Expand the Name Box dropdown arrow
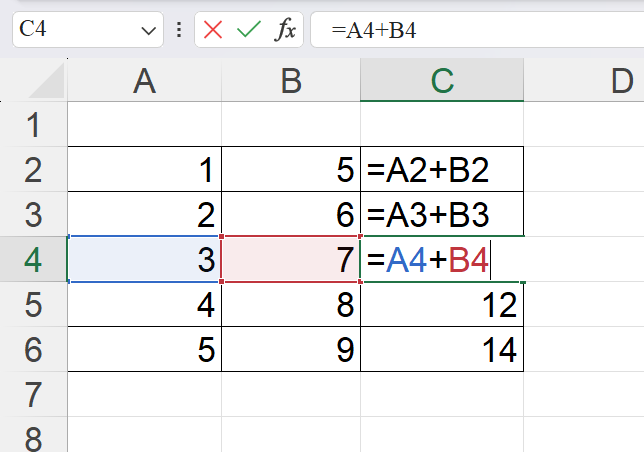Viewport: 644px width, 452px height. (x=149, y=31)
